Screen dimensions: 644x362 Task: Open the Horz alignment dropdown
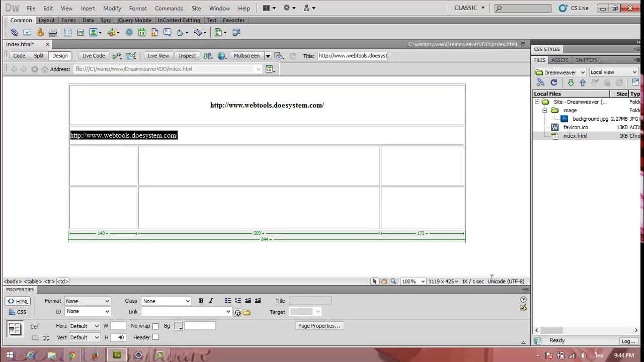(84, 326)
